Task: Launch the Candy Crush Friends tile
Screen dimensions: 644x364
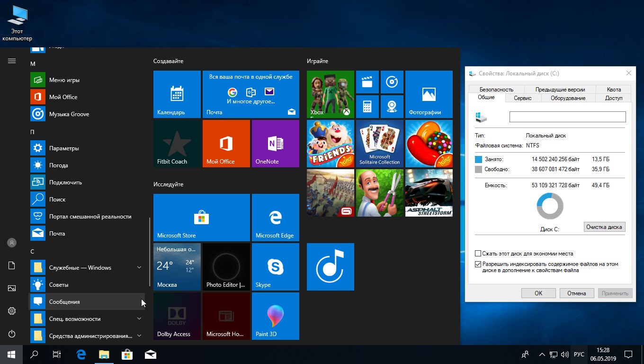Action: point(331,144)
